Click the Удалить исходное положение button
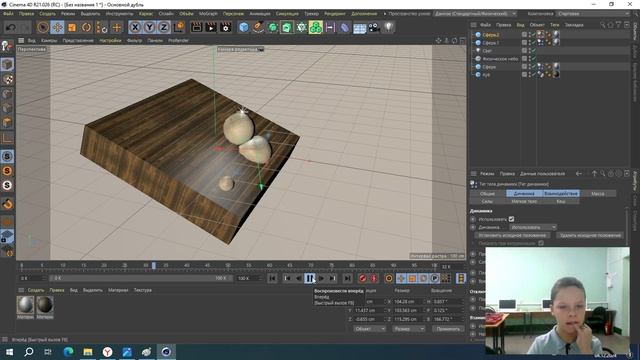640x360 pixels. [590, 236]
